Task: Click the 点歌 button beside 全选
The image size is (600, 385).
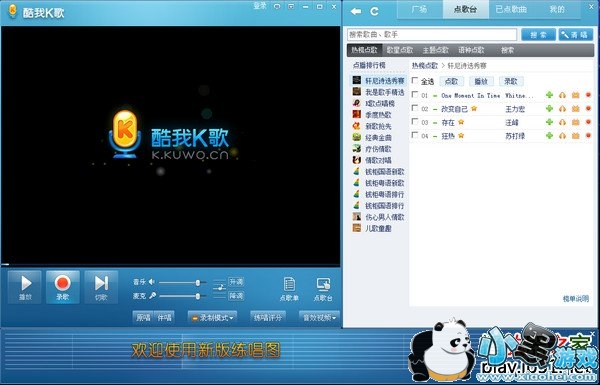Action: tap(452, 81)
